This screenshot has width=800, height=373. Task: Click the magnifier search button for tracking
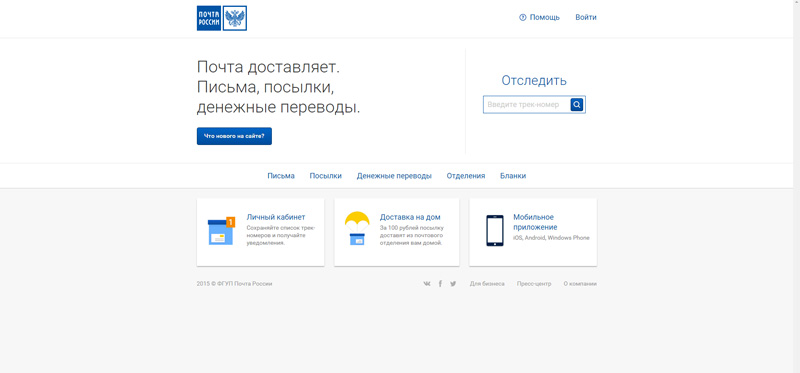pyautogui.click(x=577, y=105)
